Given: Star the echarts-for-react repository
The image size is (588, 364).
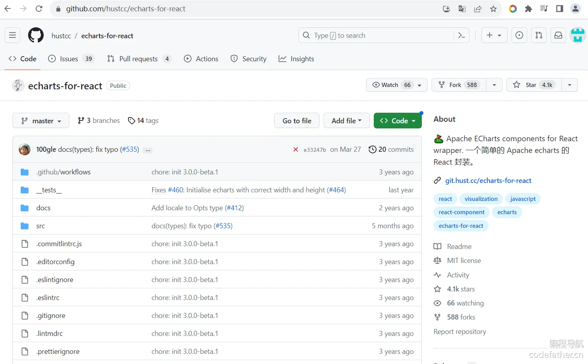Looking at the screenshot, I should (x=534, y=85).
